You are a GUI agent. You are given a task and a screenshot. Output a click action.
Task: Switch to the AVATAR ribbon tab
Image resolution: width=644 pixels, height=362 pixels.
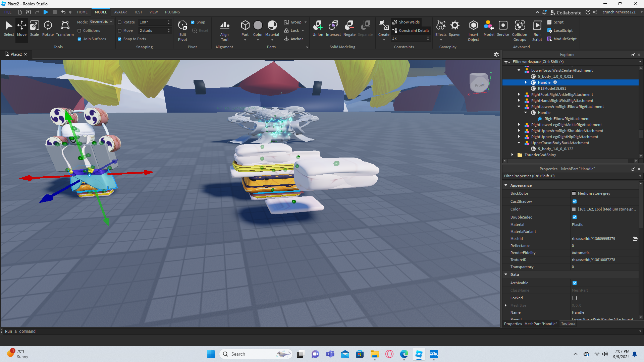pyautogui.click(x=120, y=12)
